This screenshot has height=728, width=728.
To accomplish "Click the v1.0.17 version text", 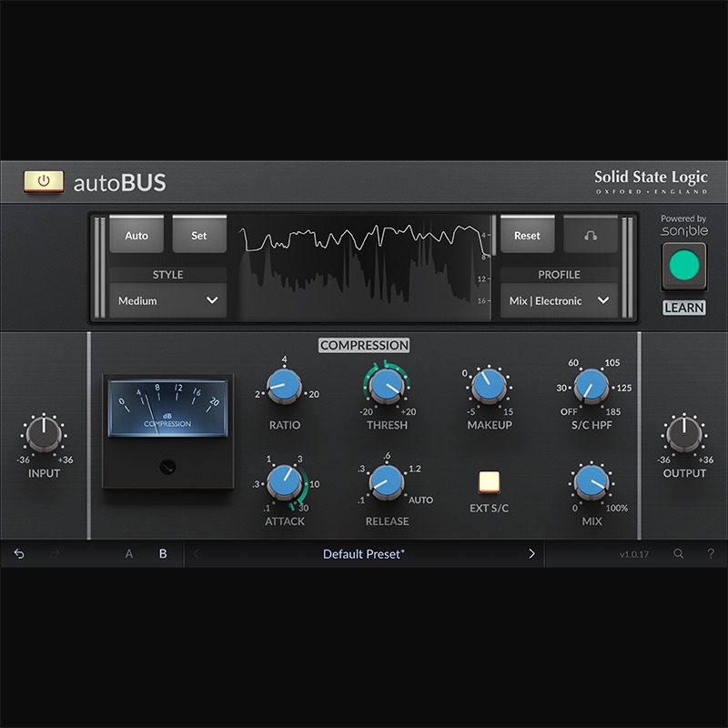I will tap(634, 554).
